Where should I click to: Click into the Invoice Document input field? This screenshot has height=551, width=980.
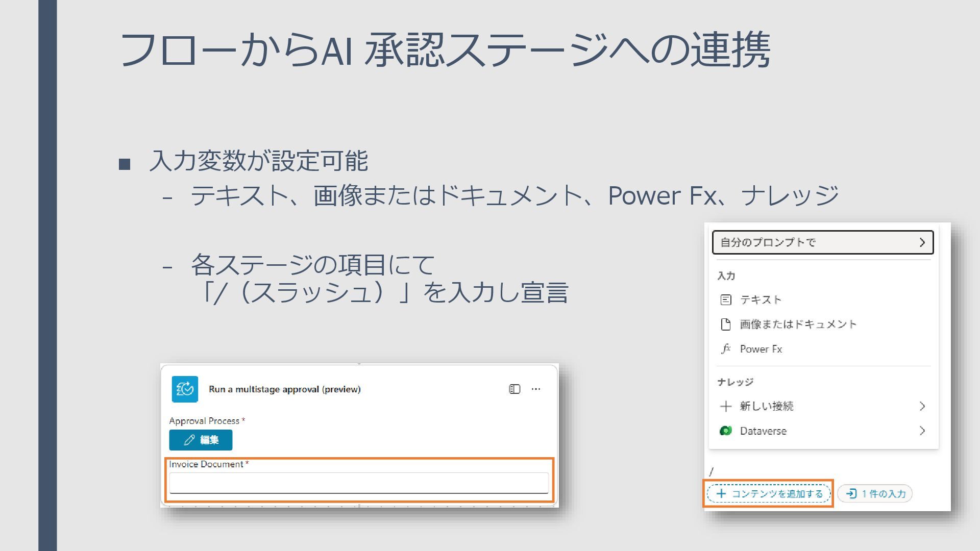click(358, 483)
